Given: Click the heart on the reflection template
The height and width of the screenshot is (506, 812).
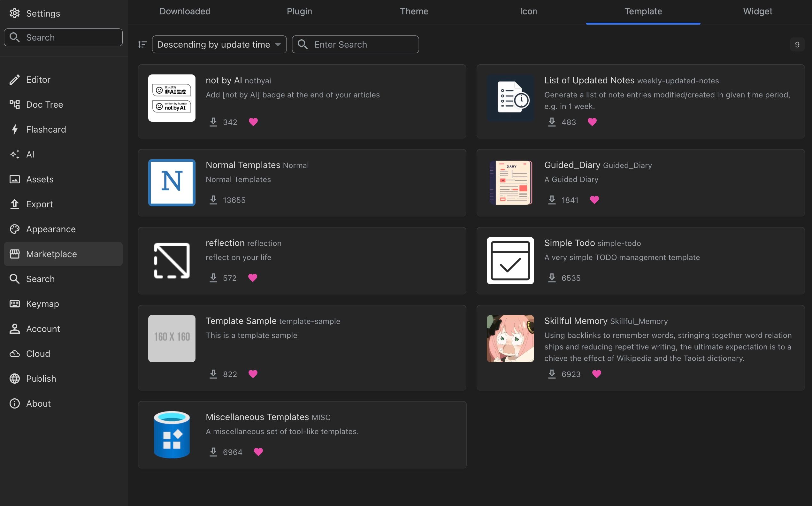Looking at the screenshot, I should pyautogui.click(x=253, y=278).
